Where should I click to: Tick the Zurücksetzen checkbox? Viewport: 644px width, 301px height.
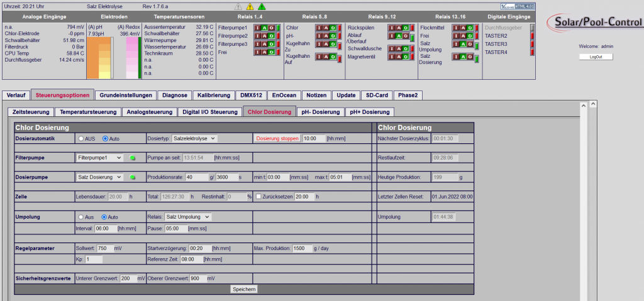258,197
